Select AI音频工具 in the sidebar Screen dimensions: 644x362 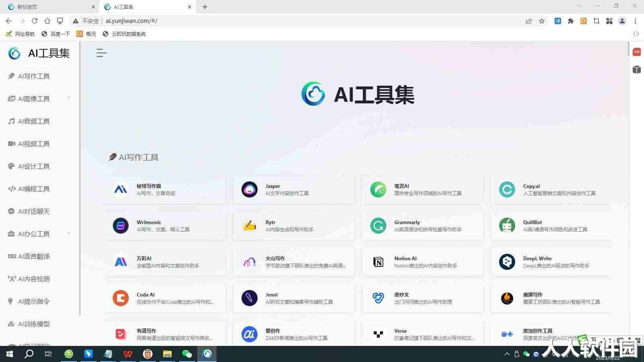[34, 121]
